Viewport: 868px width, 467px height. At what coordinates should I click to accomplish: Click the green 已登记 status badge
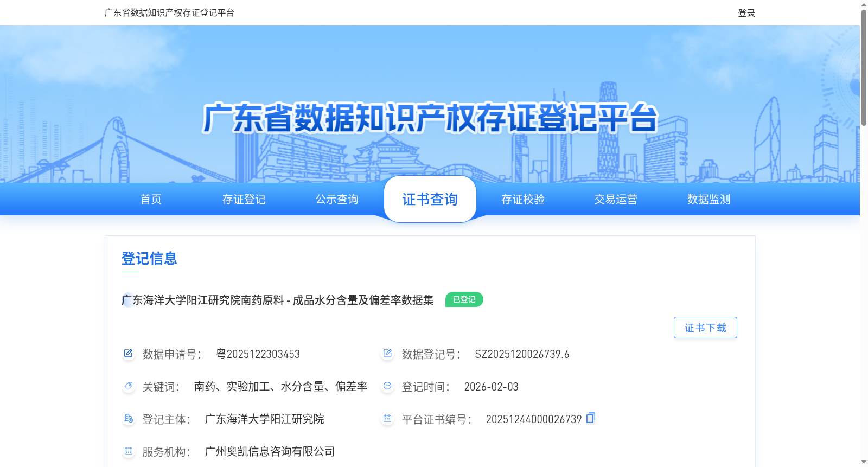point(464,299)
